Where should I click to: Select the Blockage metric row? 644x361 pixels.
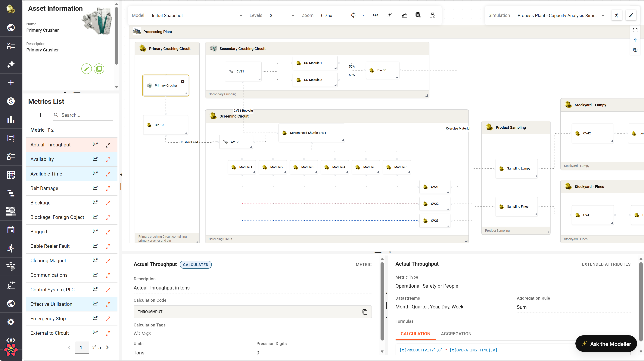[x=72, y=203]
